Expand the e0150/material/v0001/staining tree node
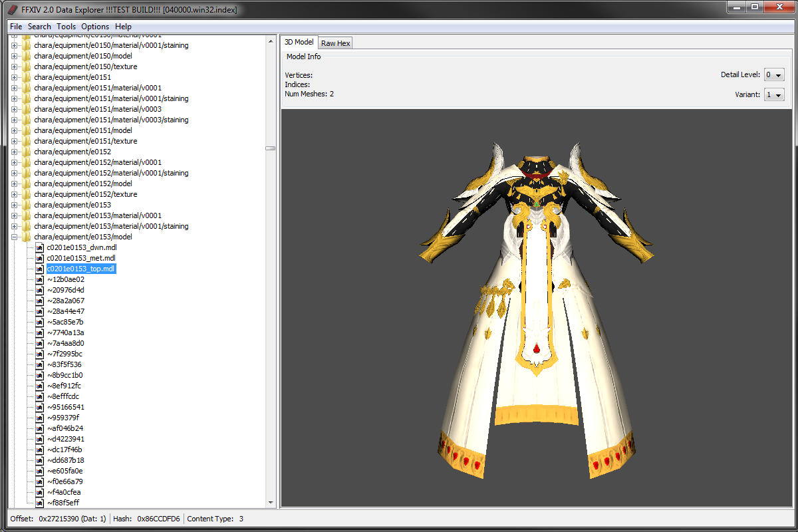The image size is (798, 532). 15,45
